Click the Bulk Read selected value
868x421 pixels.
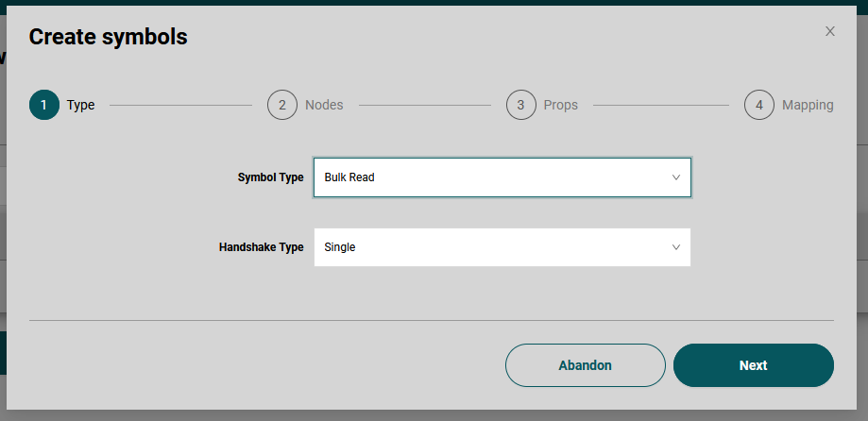[349, 177]
